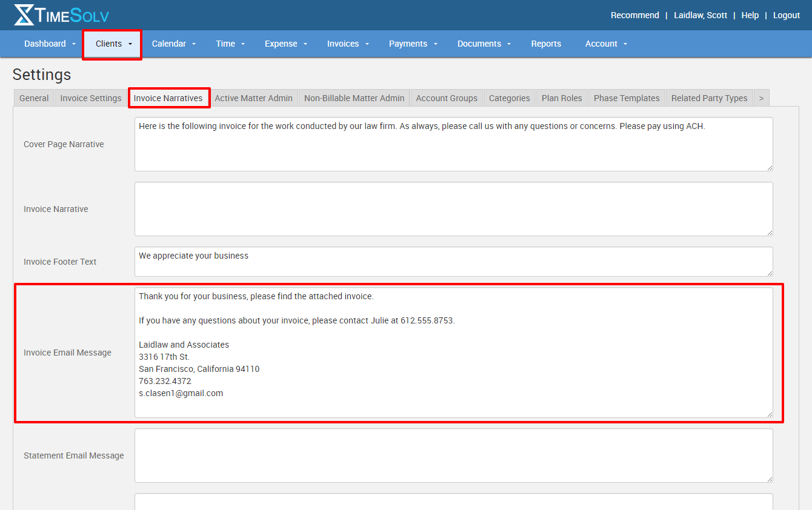Open the Help link
812x510 pixels.
point(750,15)
